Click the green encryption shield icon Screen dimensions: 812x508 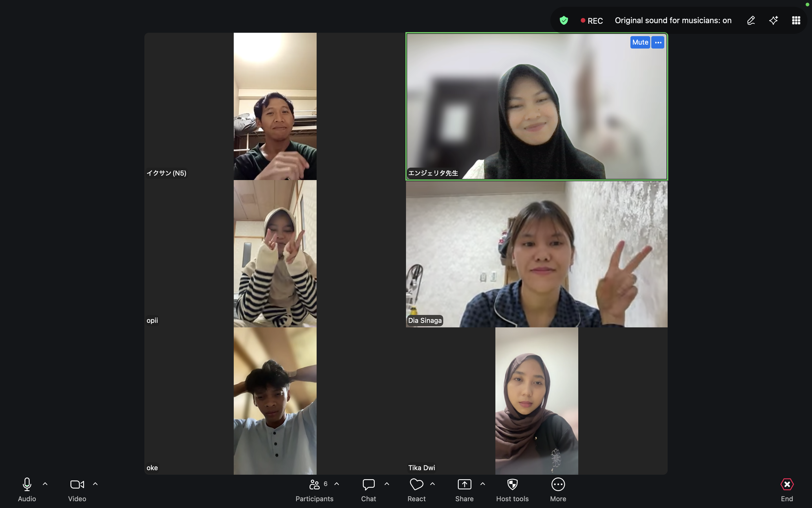[x=564, y=21]
